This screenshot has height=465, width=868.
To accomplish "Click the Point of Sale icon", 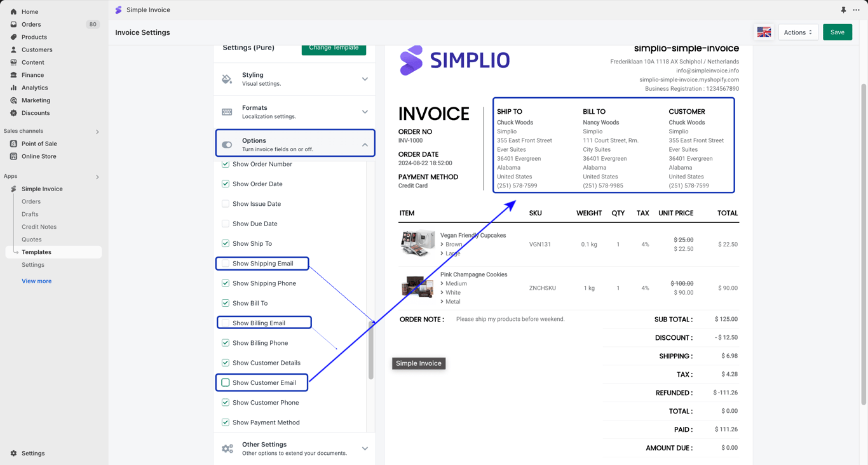I will coord(13,144).
